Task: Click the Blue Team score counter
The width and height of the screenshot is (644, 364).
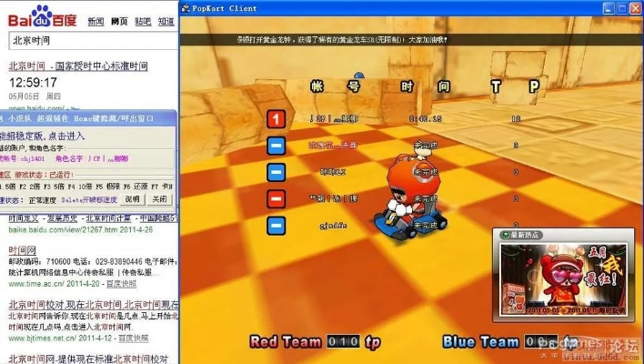Action: click(541, 342)
